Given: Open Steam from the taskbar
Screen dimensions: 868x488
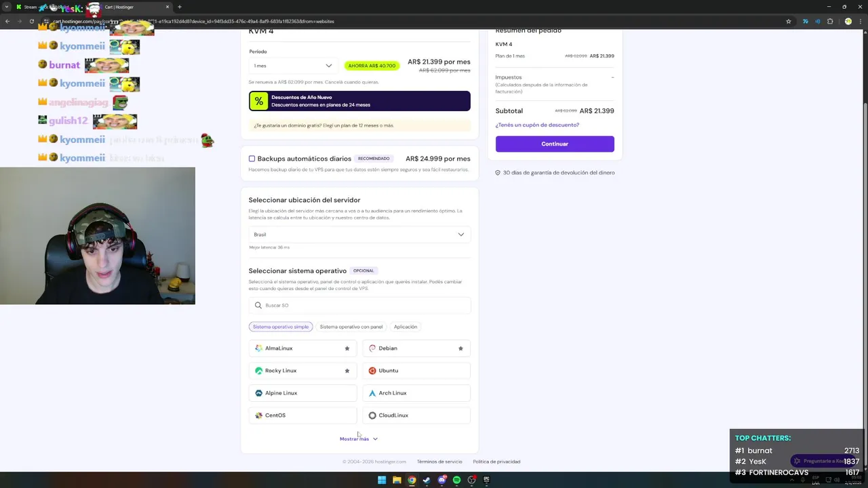Looking at the screenshot, I should pyautogui.click(x=427, y=480).
